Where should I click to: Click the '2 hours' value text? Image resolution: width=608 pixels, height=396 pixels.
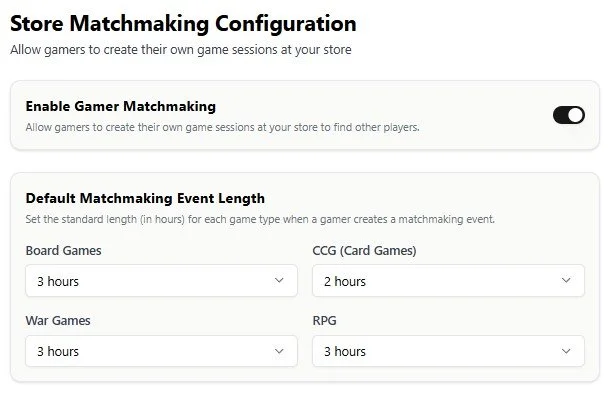coord(345,281)
